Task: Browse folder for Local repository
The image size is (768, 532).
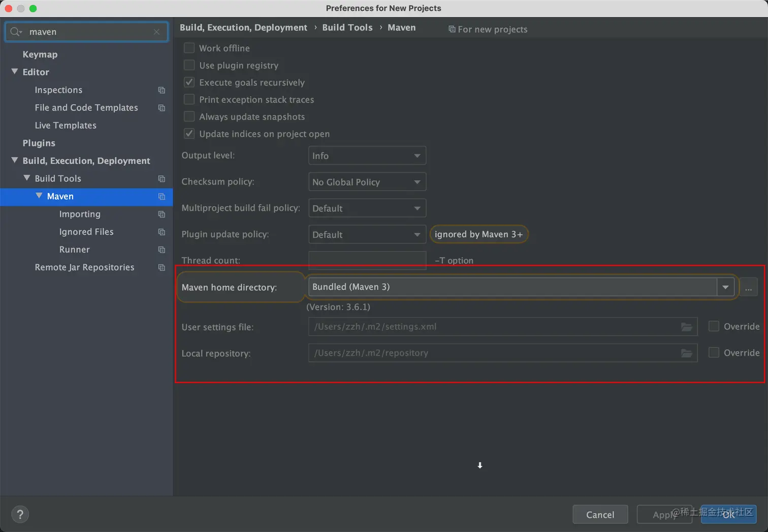Action: (x=686, y=353)
